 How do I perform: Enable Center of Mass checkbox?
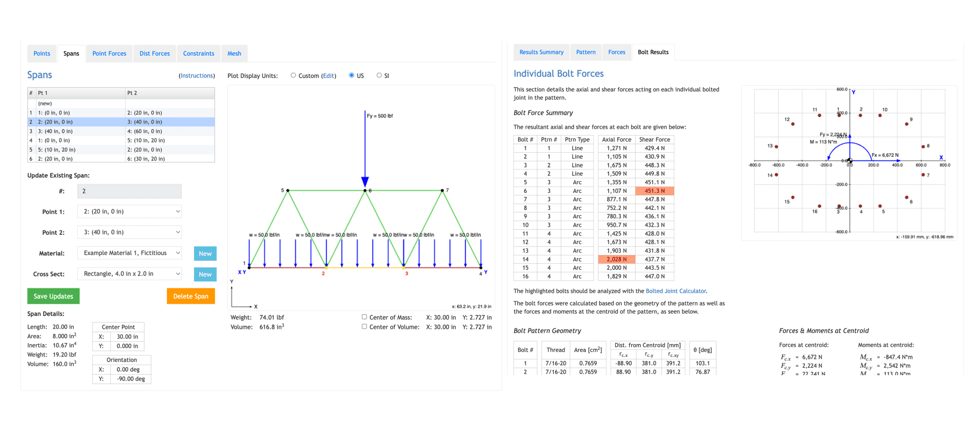click(364, 317)
